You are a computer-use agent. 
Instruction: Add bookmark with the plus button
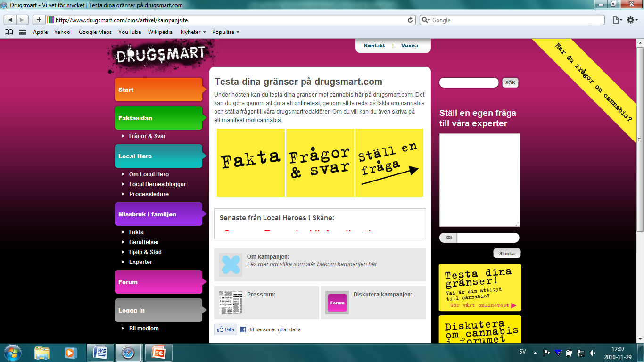[x=39, y=20]
